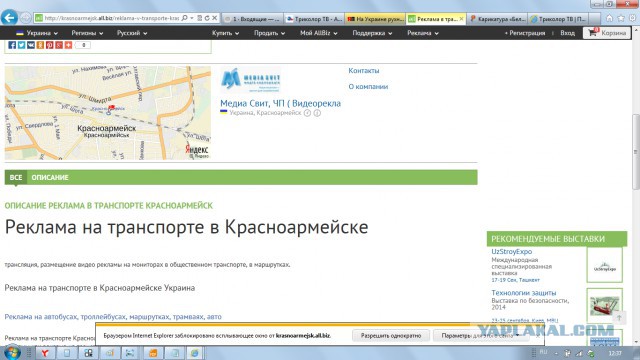This screenshot has height=360, width=640.
Task: Click the RU language indicator in tray
Action: tap(543, 352)
